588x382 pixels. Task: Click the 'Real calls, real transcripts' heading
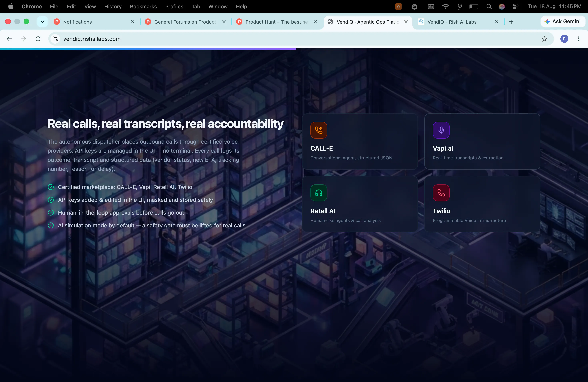coord(165,124)
